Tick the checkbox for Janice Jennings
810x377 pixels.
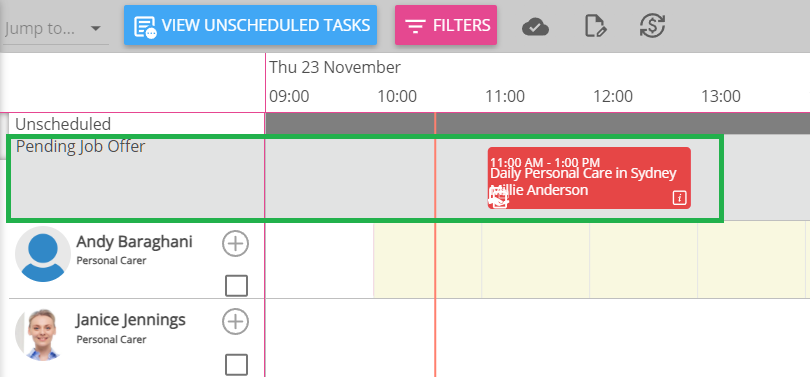237,365
